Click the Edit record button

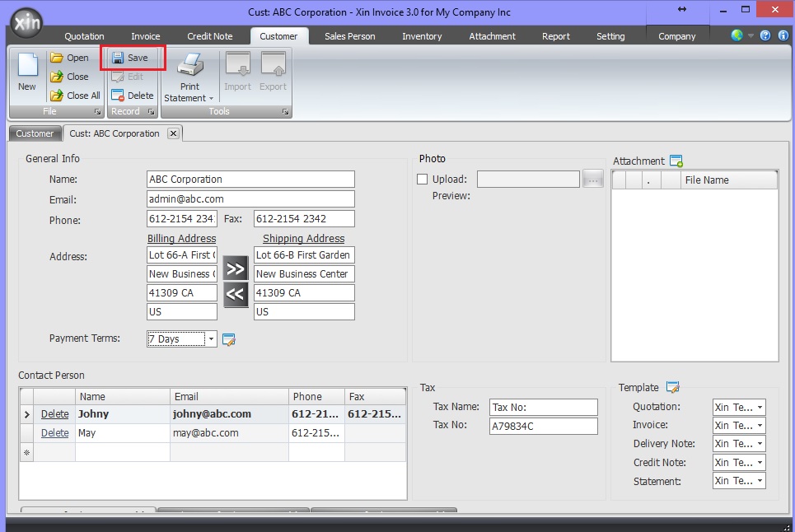click(128, 77)
